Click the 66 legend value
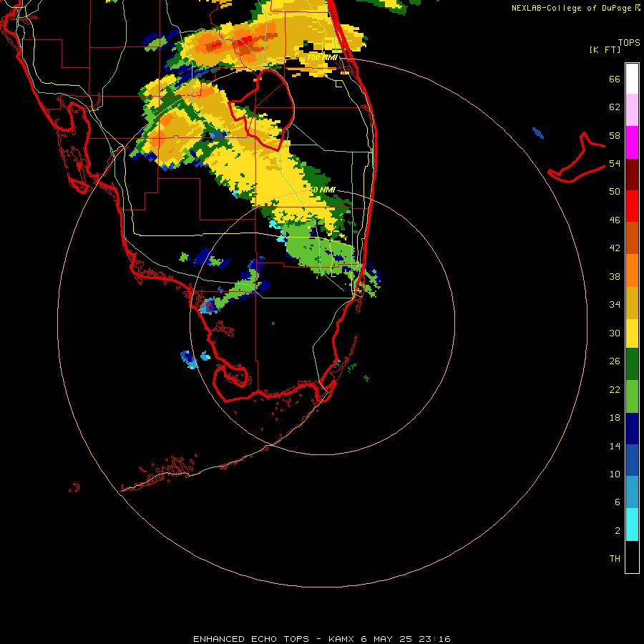 tap(615, 79)
